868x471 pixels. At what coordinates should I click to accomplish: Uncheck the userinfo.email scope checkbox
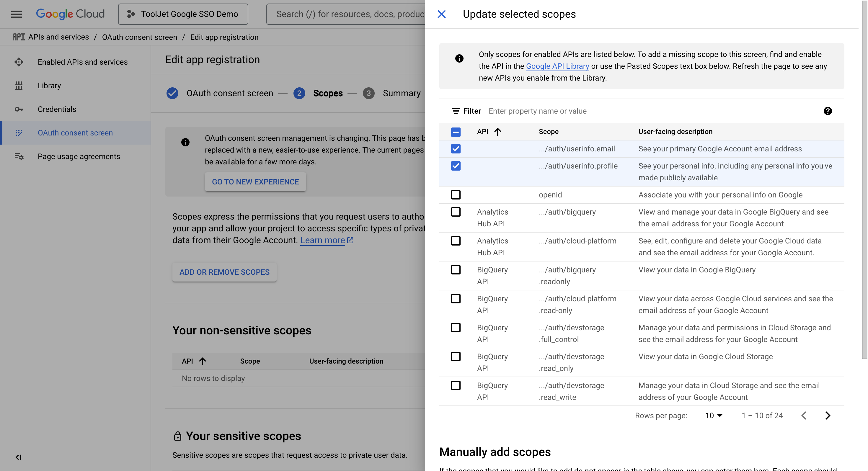coord(456,148)
